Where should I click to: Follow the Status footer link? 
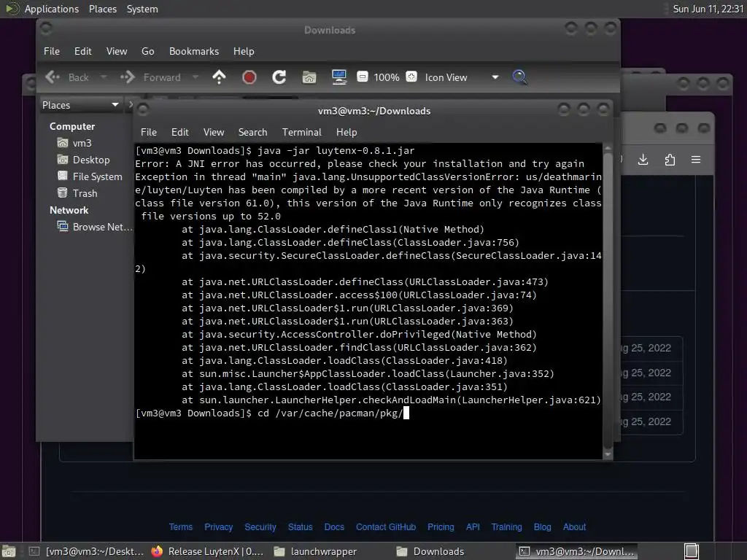tap(300, 527)
